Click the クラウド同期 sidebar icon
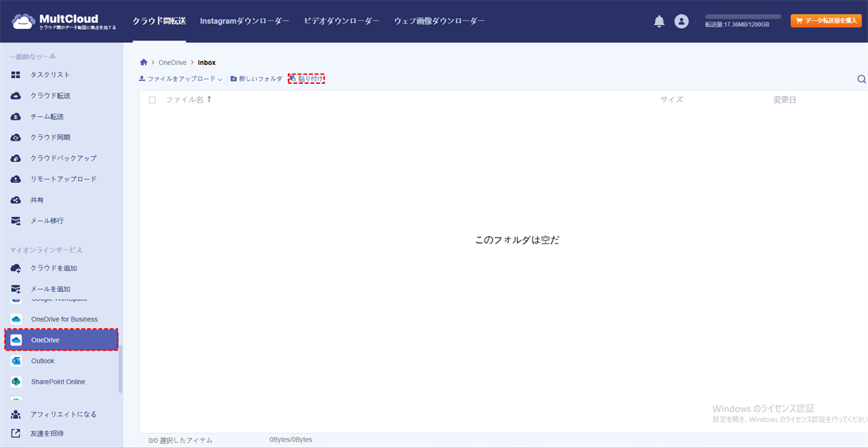 click(16, 137)
